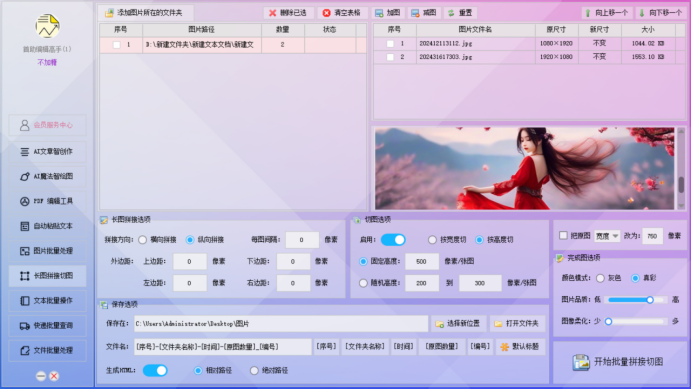Click the 重置 refresh icon
The width and height of the screenshot is (692, 389).
coord(451,13)
